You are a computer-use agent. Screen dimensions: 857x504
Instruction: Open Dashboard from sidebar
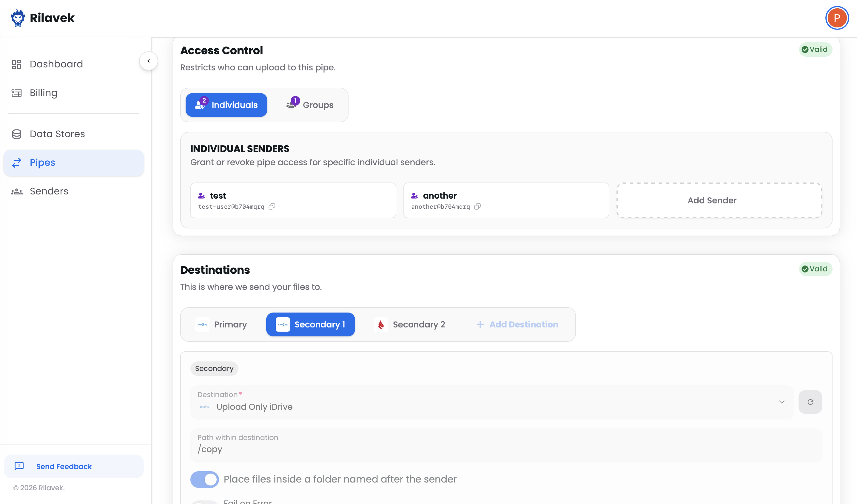(x=56, y=64)
